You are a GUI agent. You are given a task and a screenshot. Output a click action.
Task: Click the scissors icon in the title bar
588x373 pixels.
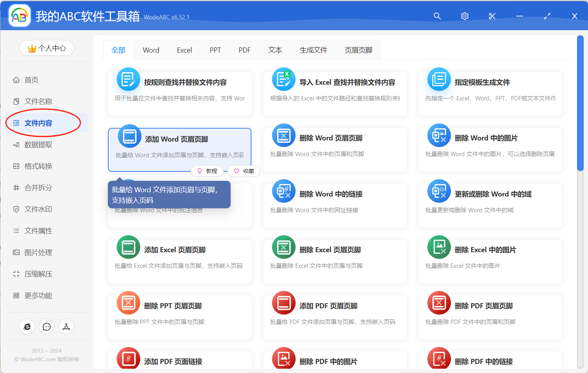point(492,16)
